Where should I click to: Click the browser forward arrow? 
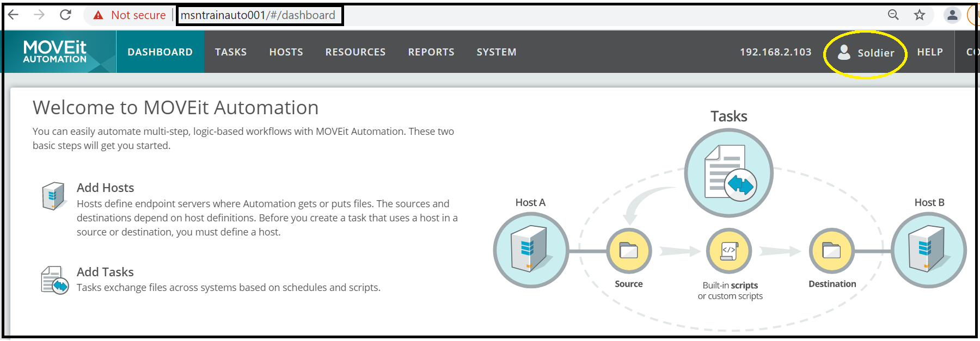click(x=39, y=15)
